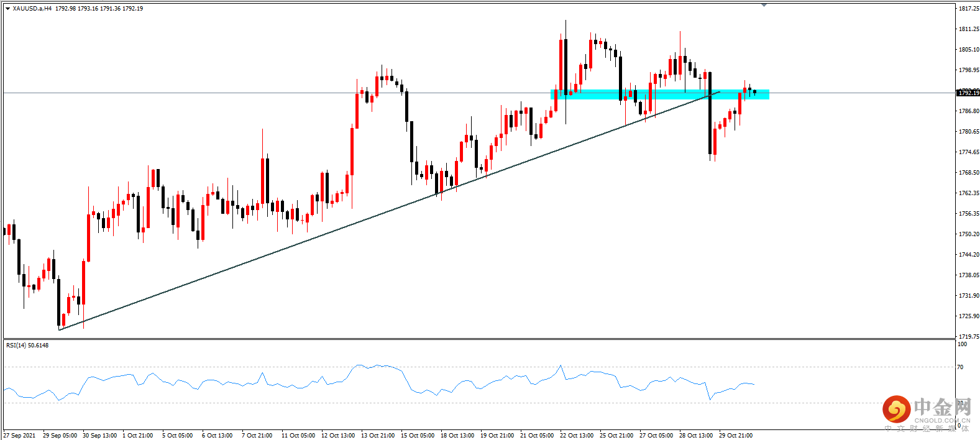Click the current price tag 1792.19
This screenshot has height=440, width=980.
coord(968,93)
